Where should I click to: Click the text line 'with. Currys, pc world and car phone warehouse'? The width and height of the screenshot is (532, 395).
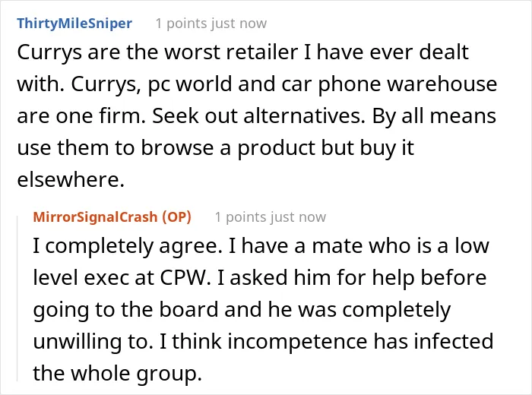click(257, 84)
